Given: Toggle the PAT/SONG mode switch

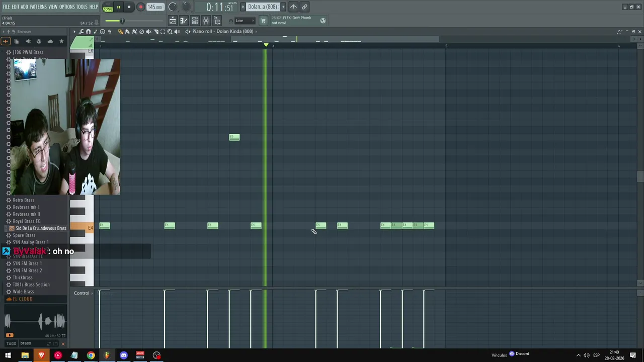Looking at the screenshot, I should [108, 7].
